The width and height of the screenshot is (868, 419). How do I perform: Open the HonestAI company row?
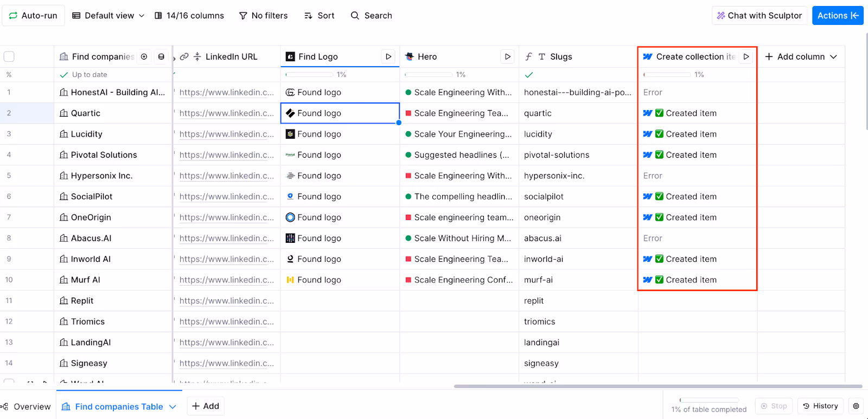click(112, 92)
